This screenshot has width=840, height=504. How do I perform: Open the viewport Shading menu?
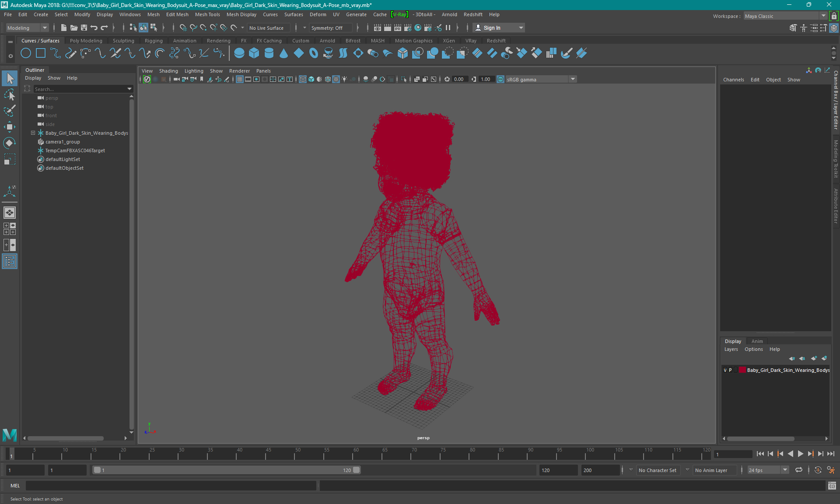(168, 71)
